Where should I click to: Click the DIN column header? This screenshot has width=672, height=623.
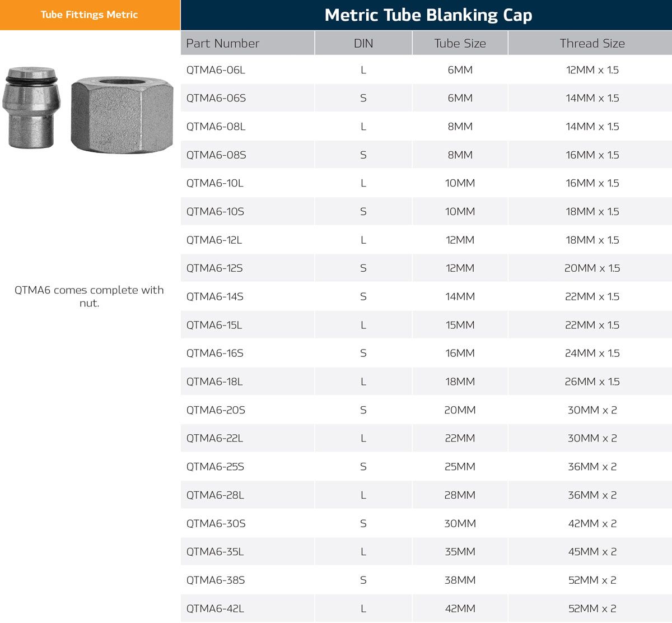point(363,44)
